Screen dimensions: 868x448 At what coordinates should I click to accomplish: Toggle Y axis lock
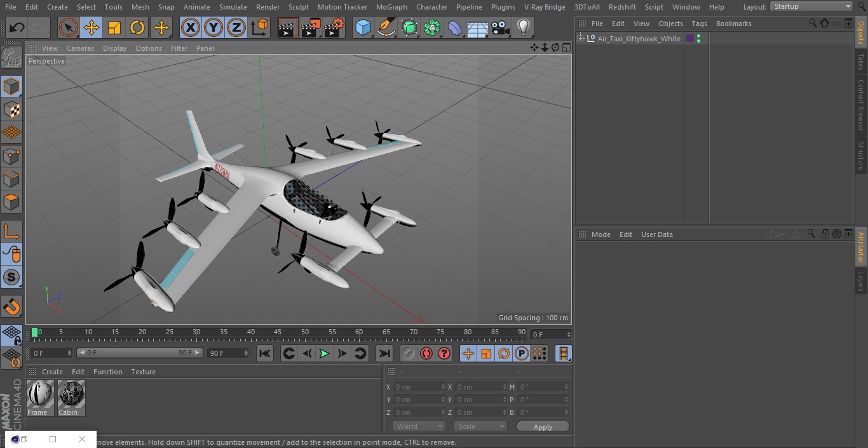click(214, 27)
